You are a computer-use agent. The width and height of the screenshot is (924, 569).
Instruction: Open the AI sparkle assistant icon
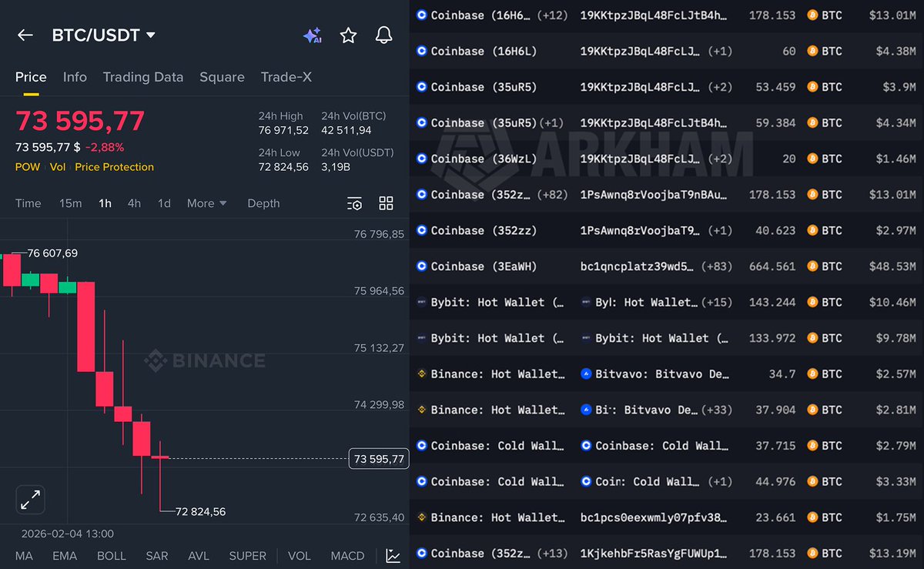click(312, 35)
